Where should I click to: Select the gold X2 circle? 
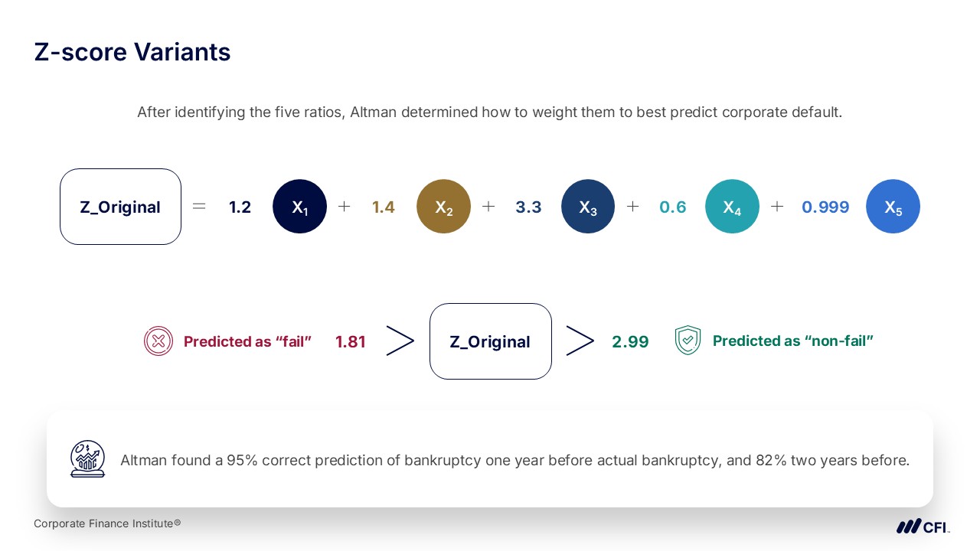(443, 207)
